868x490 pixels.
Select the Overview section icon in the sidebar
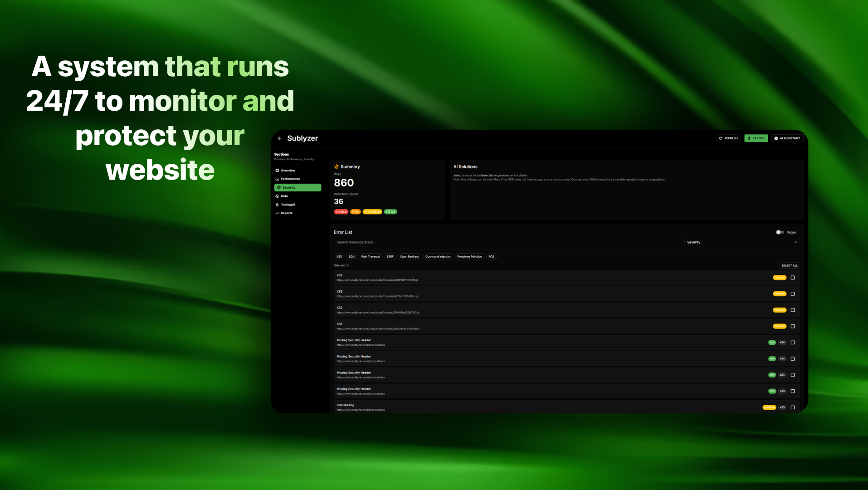click(x=277, y=170)
